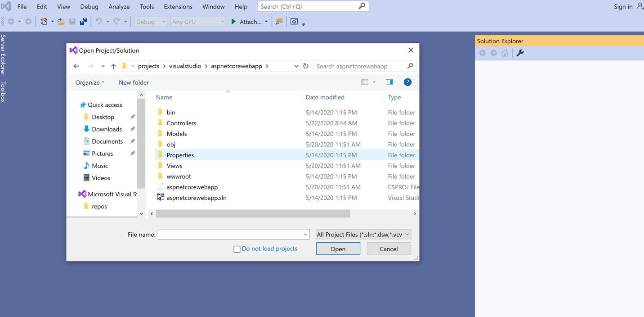Open the File name combo dropdown arrow

305,235
